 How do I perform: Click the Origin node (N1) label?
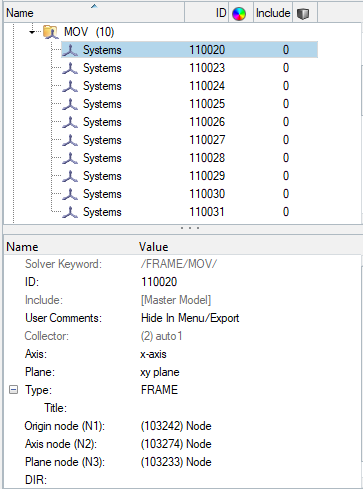(x=65, y=426)
